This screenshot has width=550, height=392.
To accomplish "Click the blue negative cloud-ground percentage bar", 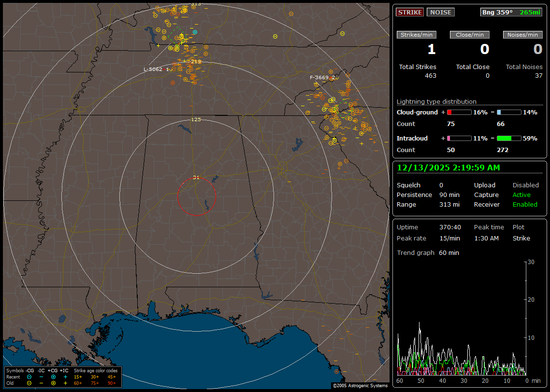I will 508,112.
